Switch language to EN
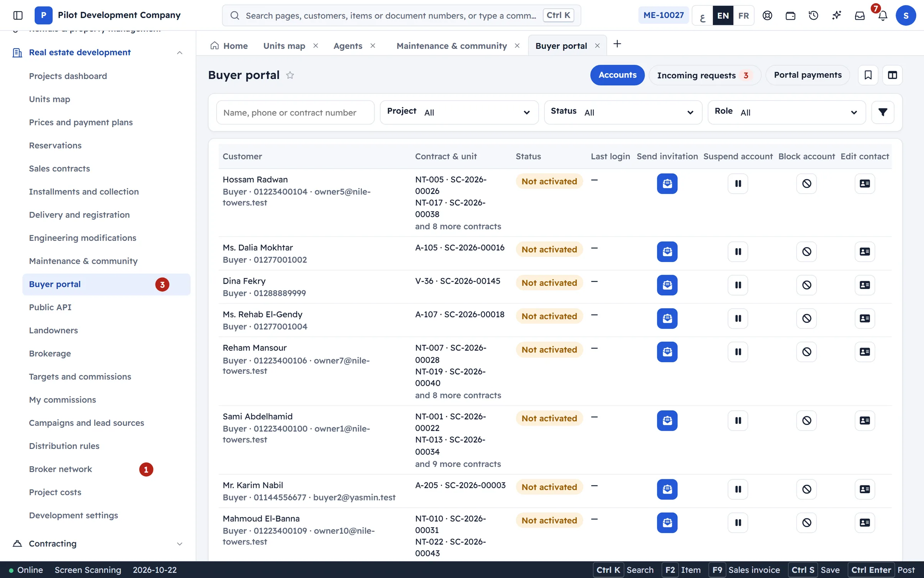Viewport: 924px width, 578px height. (723, 15)
